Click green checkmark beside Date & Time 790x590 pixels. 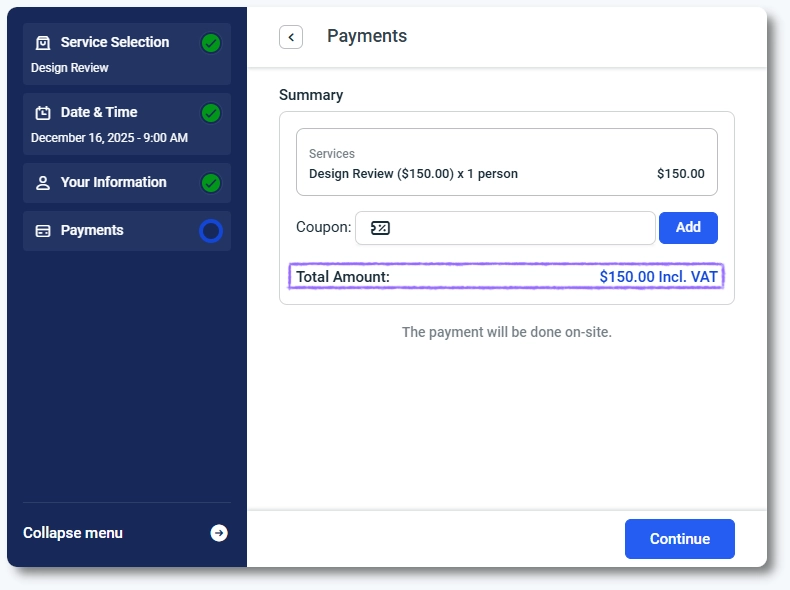pyautogui.click(x=210, y=113)
